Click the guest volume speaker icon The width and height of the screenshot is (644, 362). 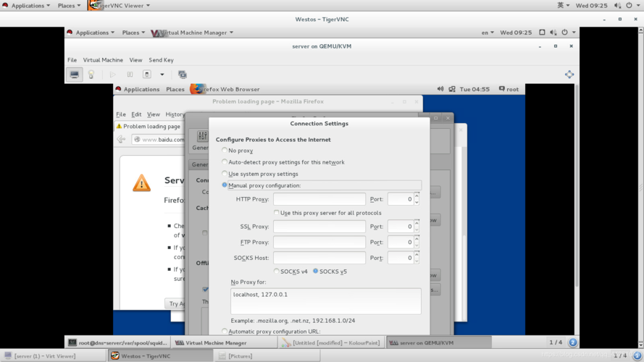click(440, 89)
